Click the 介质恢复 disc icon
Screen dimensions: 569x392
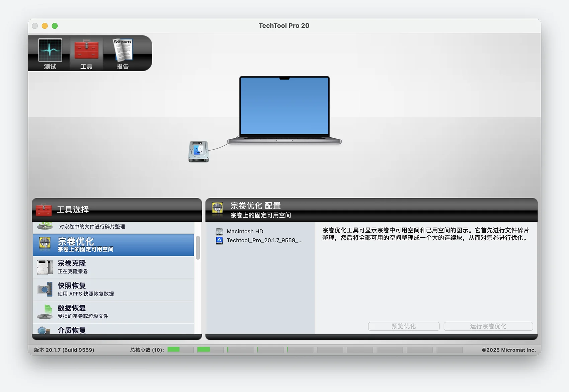point(44,330)
